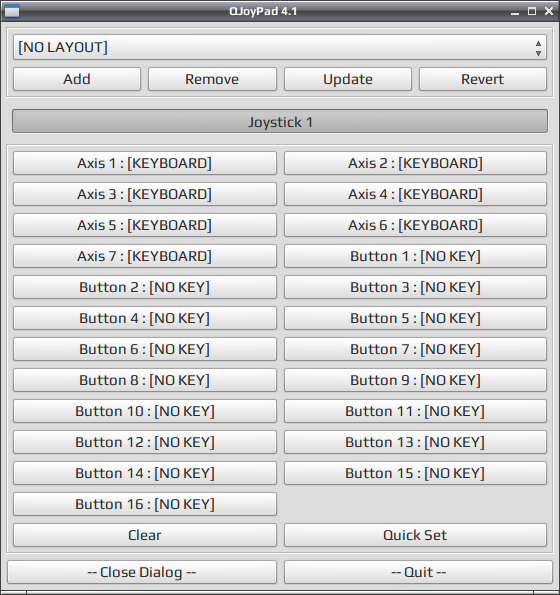Configure Axis 2 : [KEYBOARD]
The image size is (560, 595).
click(x=415, y=163)
